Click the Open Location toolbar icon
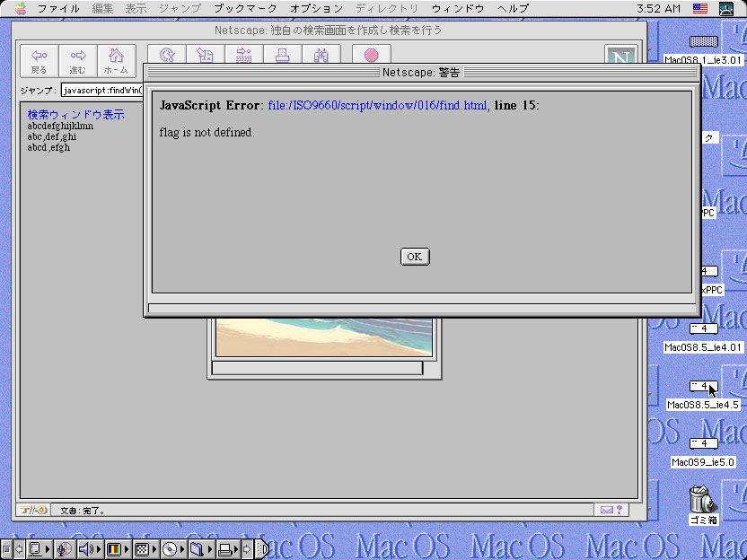747x560 pixels. tap(244, 55)
